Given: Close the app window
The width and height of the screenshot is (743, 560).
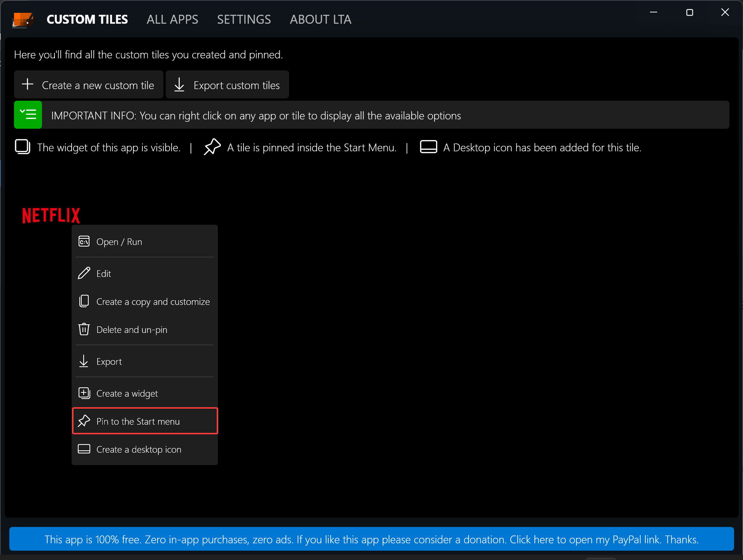Looking at the screenshot, I should 725,12.
